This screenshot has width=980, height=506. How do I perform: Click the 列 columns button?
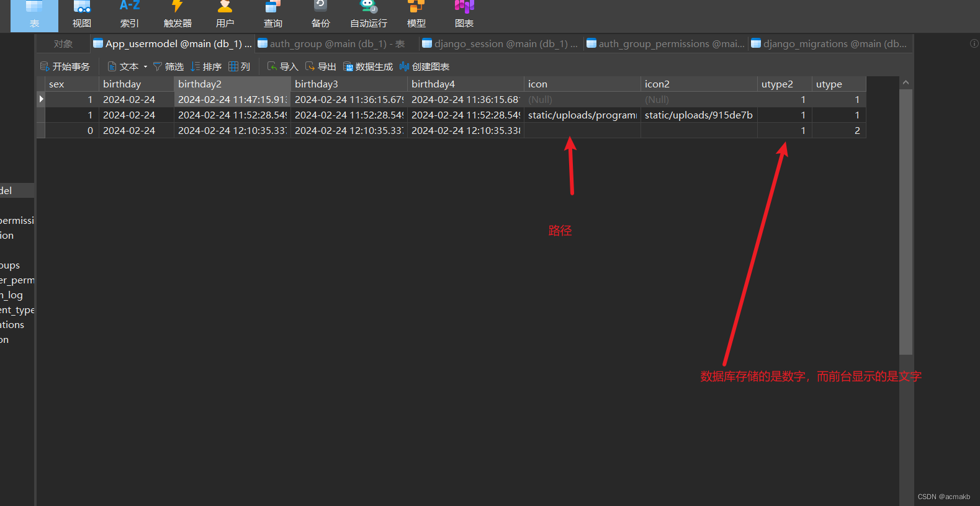tap(240, 66)
